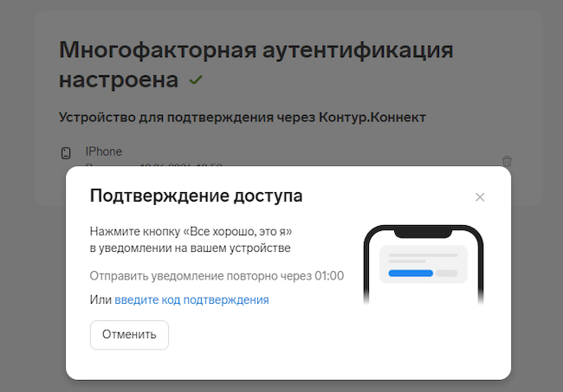Click the phone device icon beside iPhone
The width and height of the screenshot is (563, 392).
point(66,153)
